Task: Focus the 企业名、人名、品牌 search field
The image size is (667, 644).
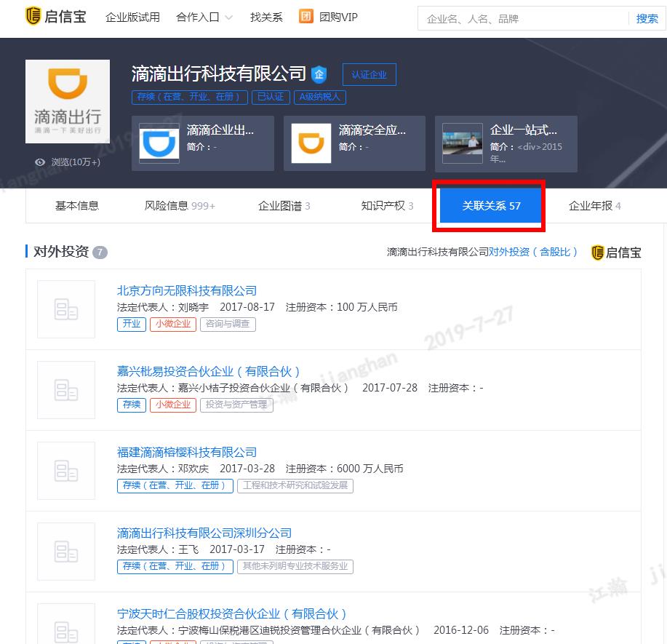Action: pos(522,19)
